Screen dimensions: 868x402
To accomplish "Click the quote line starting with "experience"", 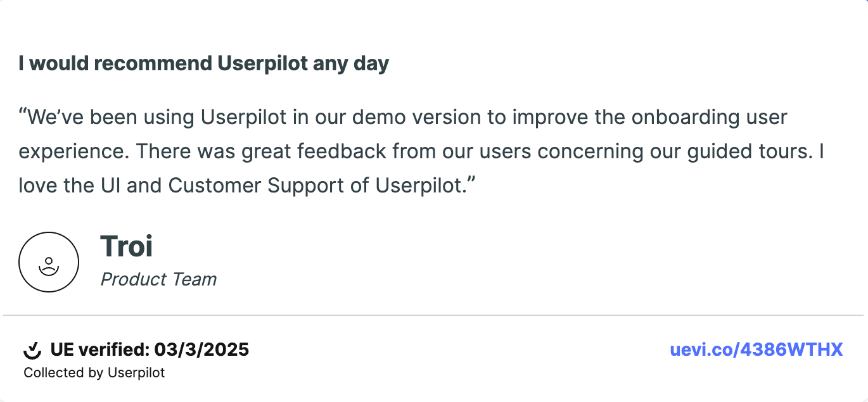I will (421, 151).
